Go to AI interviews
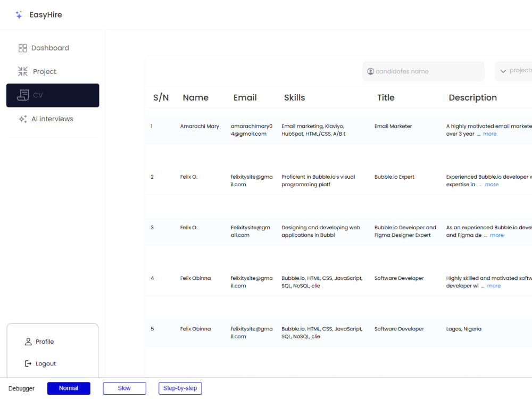Viewport: 532px width, 399px height. click(53, 119)
